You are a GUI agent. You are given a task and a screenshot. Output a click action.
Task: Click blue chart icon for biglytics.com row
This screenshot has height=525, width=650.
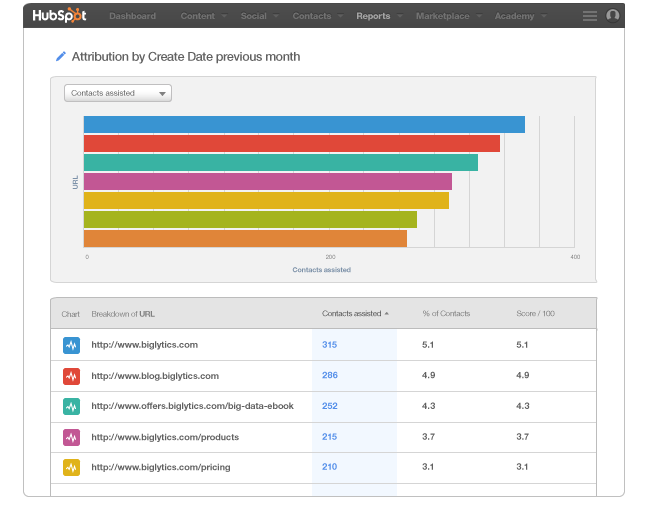pyautogui.click(x=71, y=345)
